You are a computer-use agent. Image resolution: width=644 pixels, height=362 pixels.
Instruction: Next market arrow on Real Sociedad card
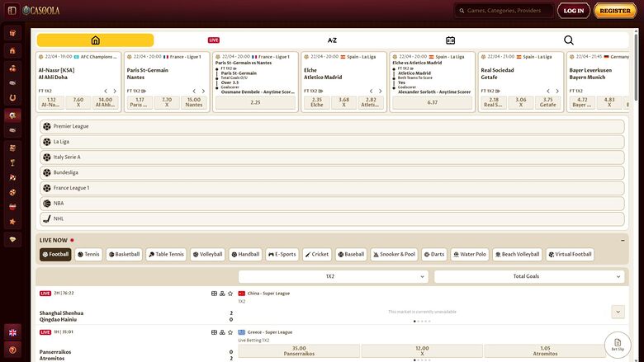pyautogui.click(x=557, y=91)
